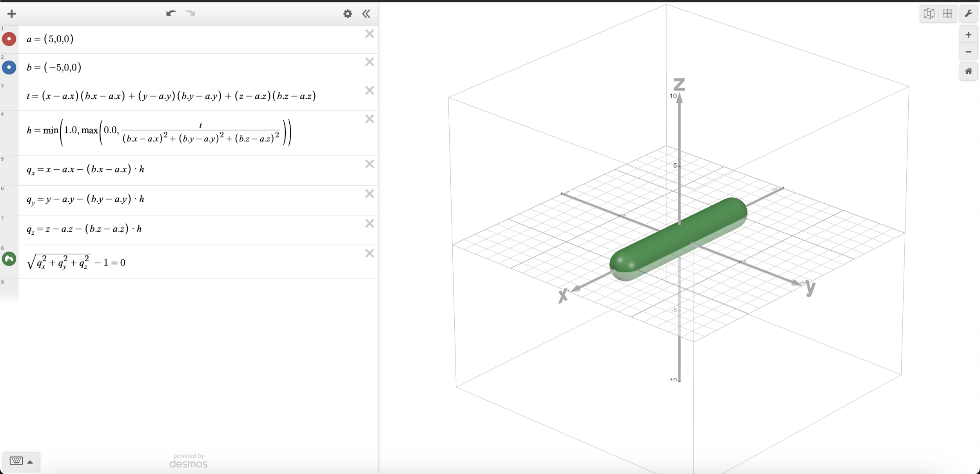
Task: Undo the last expression edit
Action: [171, 14]
